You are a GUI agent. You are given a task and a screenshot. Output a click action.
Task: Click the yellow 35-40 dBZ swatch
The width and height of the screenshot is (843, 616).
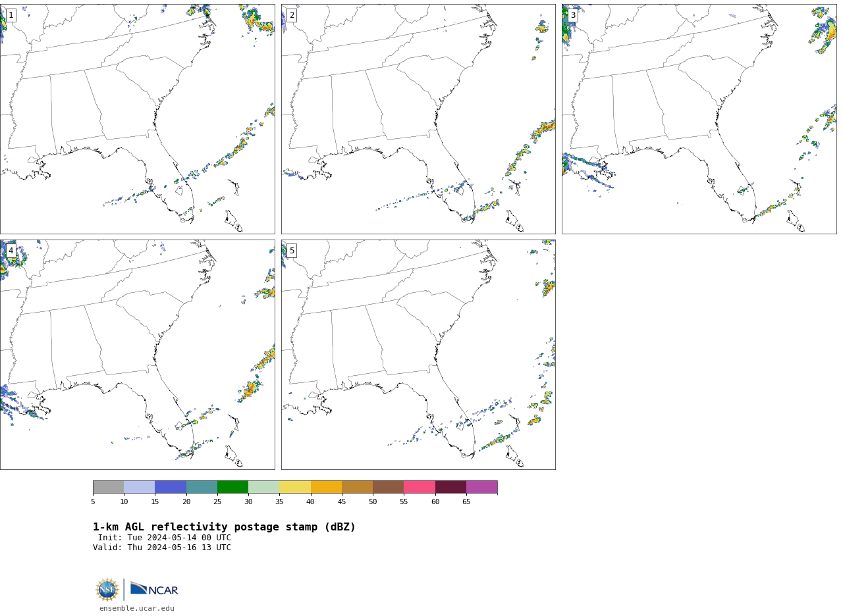[295, 487]
